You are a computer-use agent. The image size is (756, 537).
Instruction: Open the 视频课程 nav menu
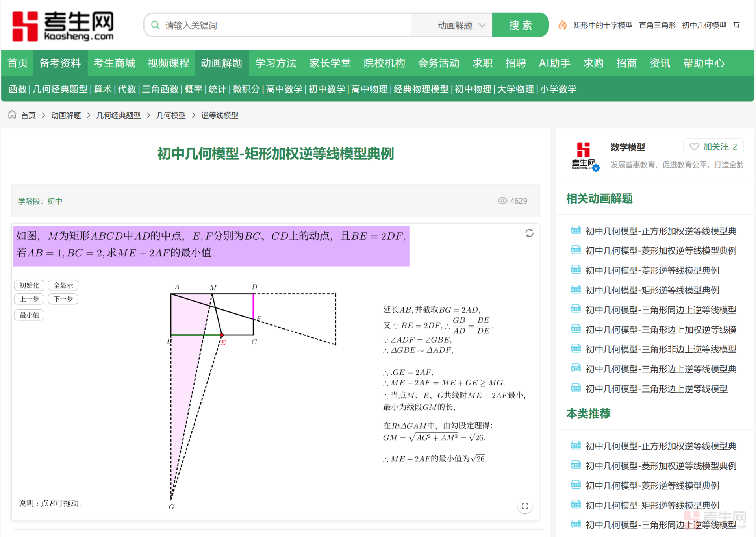(169, 63)
